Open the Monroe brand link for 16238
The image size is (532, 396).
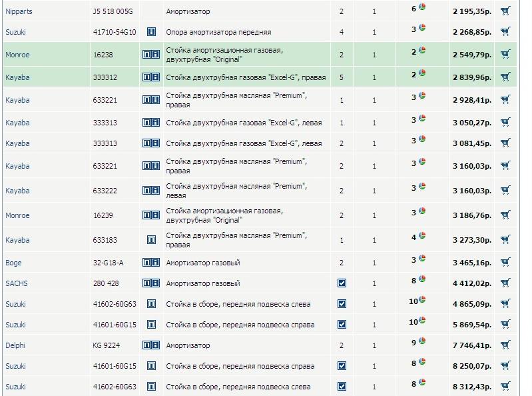click(x=17, y=55)
